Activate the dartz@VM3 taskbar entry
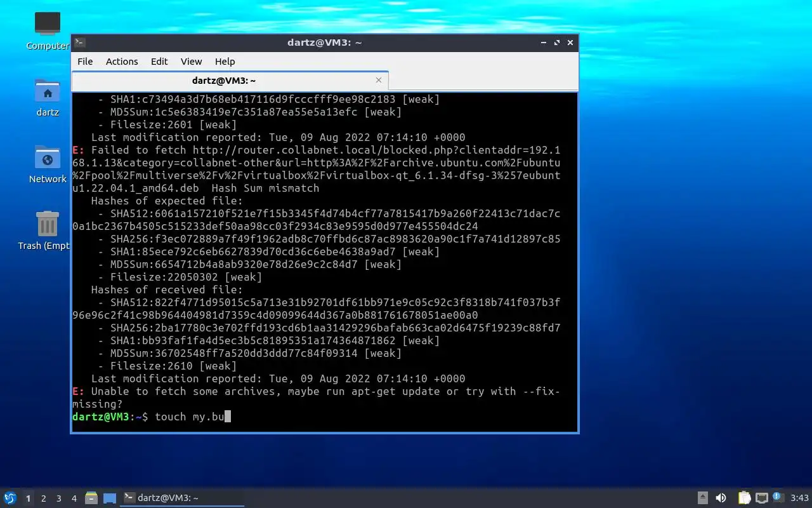 pos(183,498)
